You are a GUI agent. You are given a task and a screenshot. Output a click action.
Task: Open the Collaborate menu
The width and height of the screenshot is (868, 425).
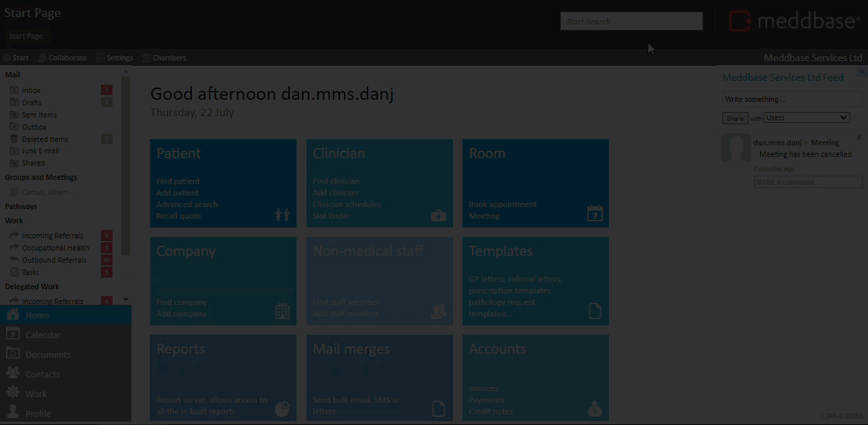(62, 58)
